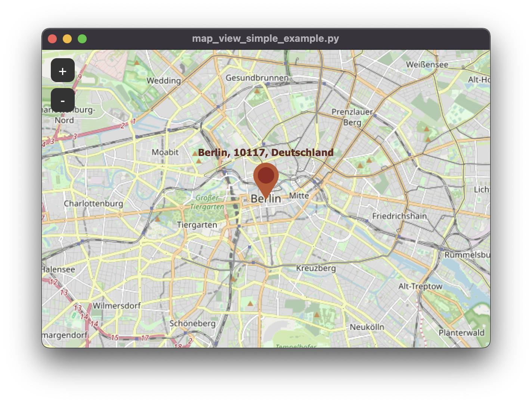Click the title map_view_simple_example.py
The height and width of the screenshot is (403, 532).
point(266,38)
